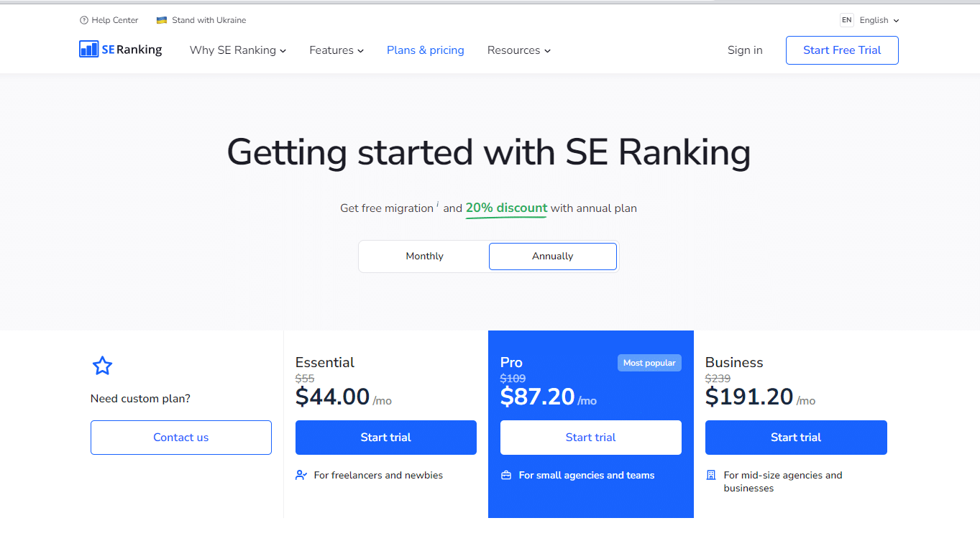Screen dimensions: 980x541
Task: Click the EN language badge
Action: pyautogui.click(x=847, y=20)
